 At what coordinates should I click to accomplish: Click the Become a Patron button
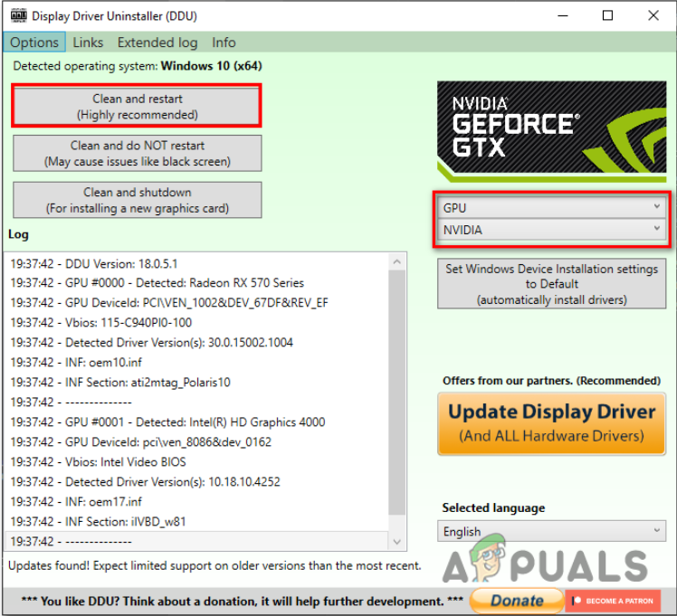click(613, 601)
